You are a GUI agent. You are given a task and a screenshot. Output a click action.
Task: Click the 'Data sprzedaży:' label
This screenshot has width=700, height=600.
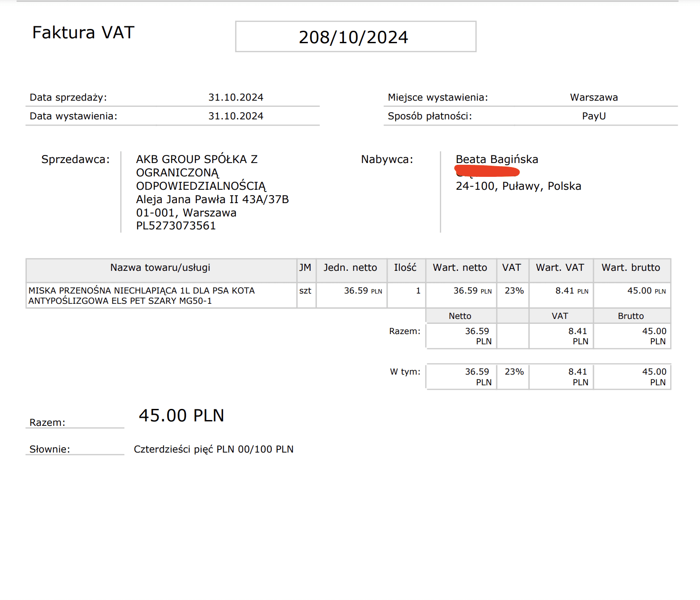68,98
